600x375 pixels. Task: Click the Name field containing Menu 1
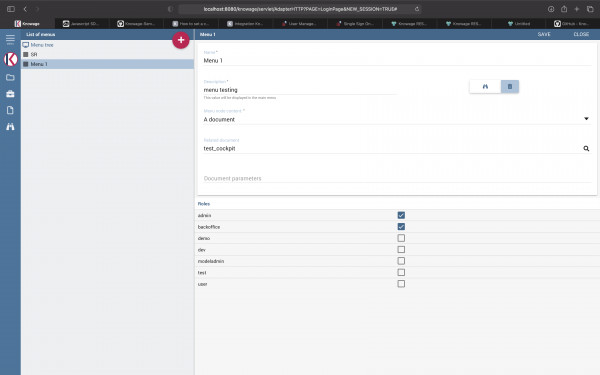(397, 60)
